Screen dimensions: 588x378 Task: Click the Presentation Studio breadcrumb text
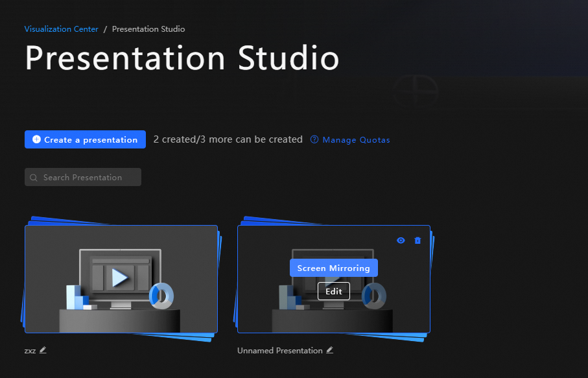click(x=148, y=29)
